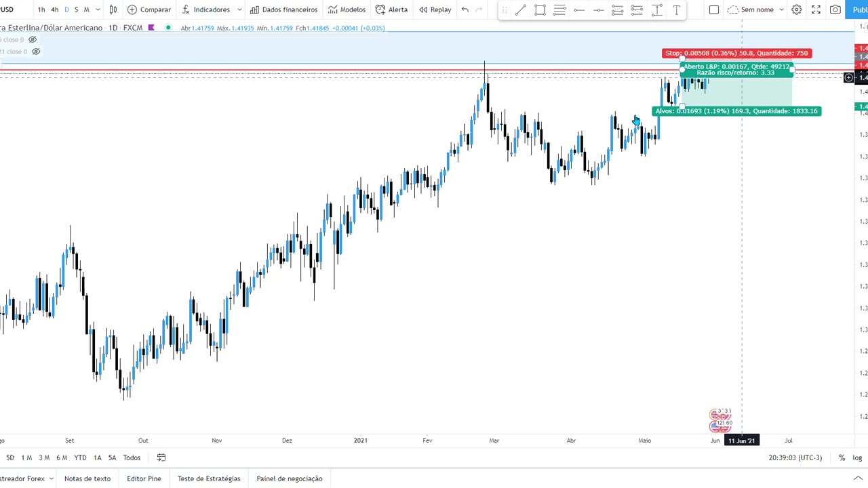Expand the Rastreador Forex dropdown arrow

(x=50, y=479)
